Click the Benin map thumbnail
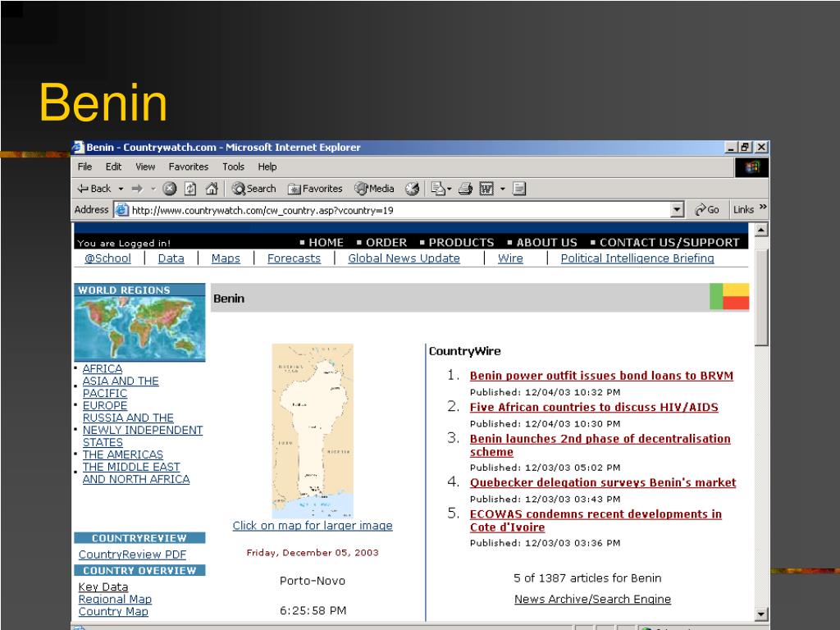840x630 pixels. click(x=313, y=431)
